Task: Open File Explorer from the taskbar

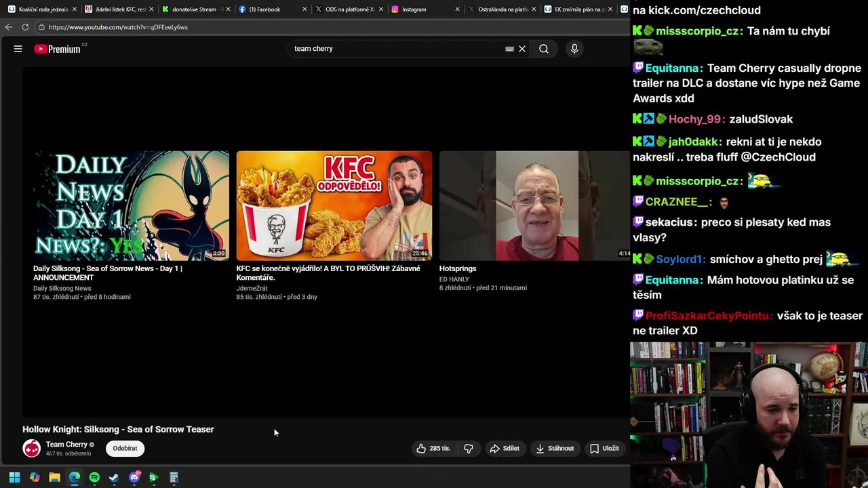Action: [54, 477]
